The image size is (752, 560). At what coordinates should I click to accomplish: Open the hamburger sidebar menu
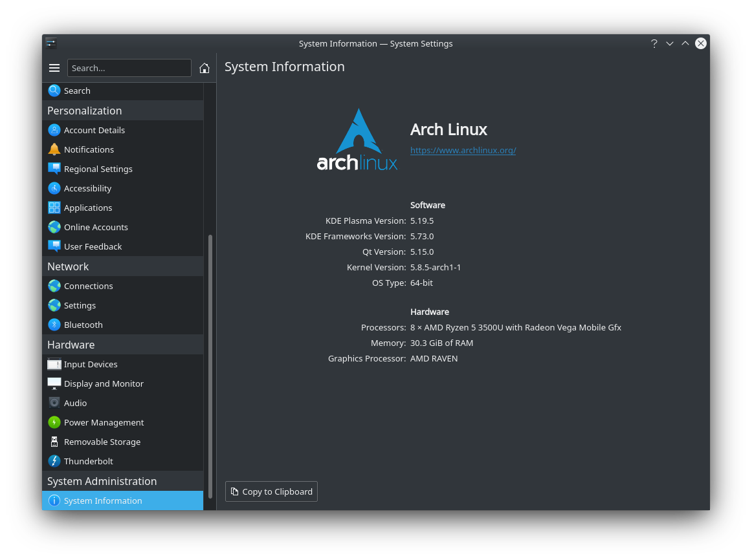point(54,67)
